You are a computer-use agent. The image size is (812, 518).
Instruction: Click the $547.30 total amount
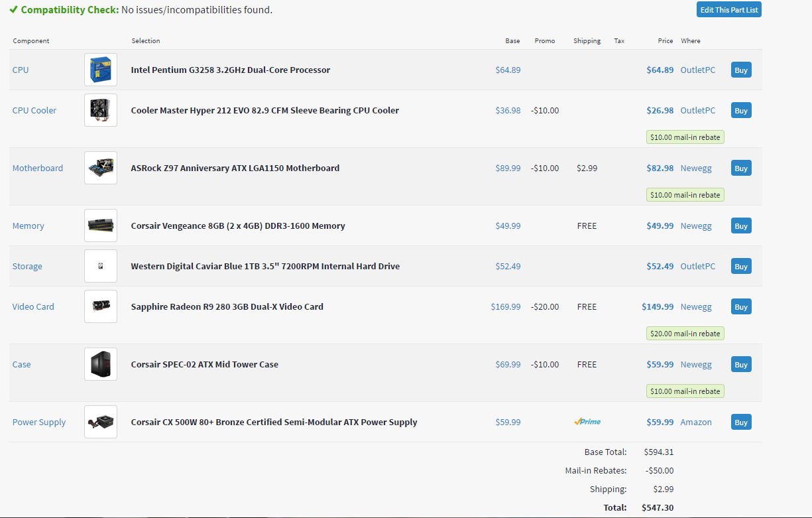658,507
